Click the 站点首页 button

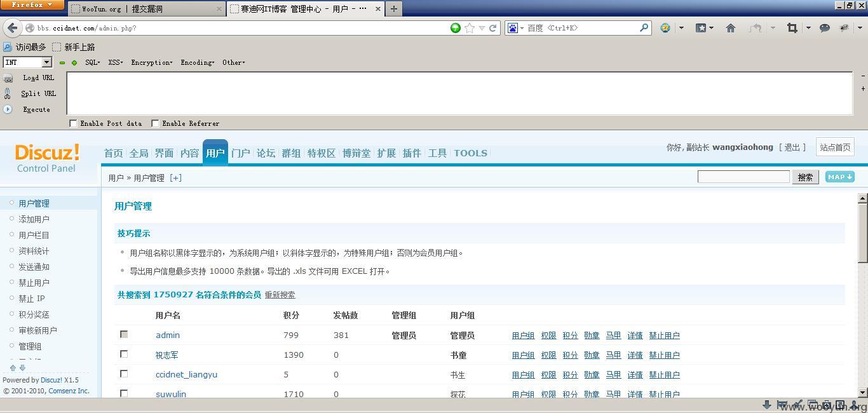coord(834,147)
